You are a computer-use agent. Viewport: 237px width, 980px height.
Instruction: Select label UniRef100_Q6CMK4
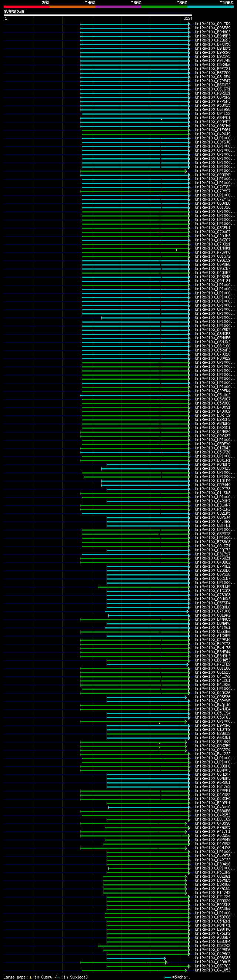[x=212, y=909]
